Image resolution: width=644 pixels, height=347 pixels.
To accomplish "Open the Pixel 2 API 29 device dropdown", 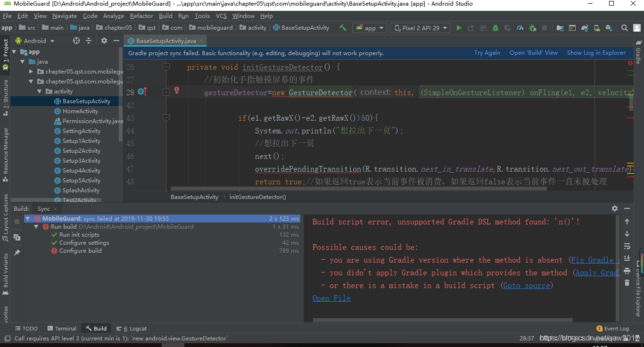I will [420, 28].
